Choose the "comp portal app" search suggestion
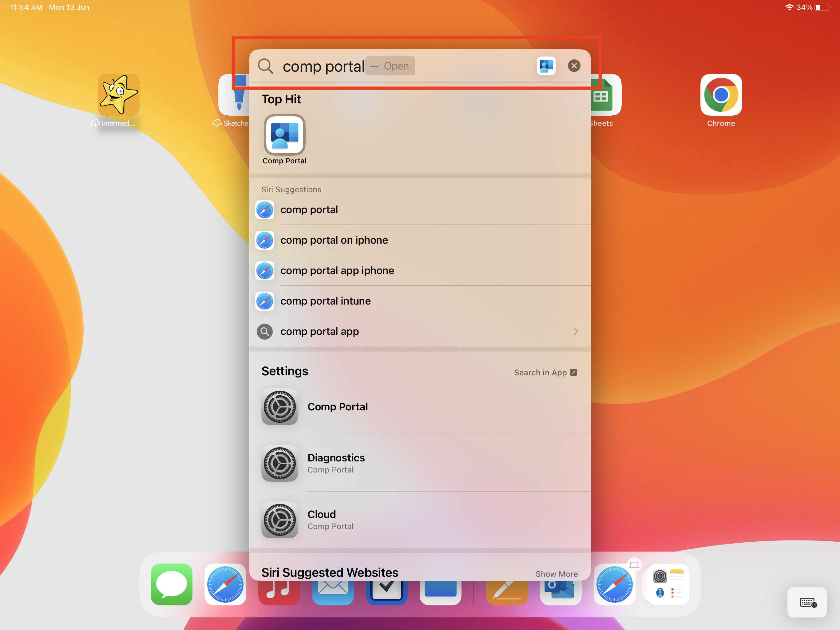 pyautogui.click(x=420, y=331)
